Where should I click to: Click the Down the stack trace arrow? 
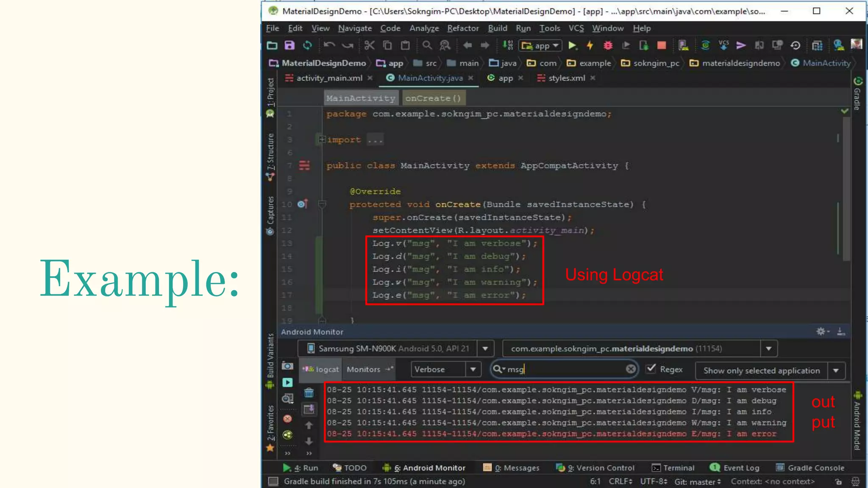pyautogui.click(x=309, y=441)
